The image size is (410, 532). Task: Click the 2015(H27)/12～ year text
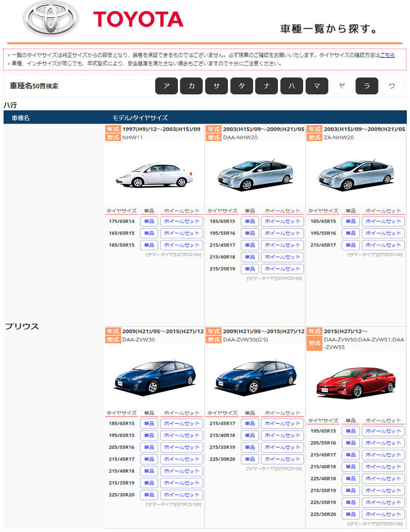[x=345, y=331]
